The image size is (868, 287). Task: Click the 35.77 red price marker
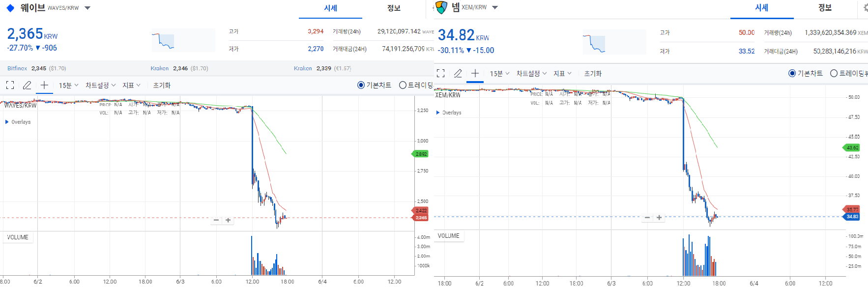[x=851, y=209]
